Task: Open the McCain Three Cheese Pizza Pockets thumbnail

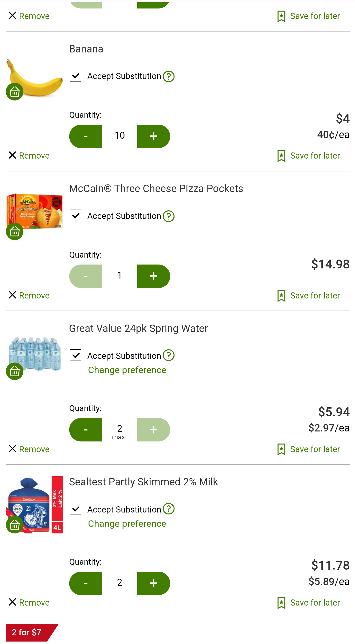Action: click(x=35, y=211)
